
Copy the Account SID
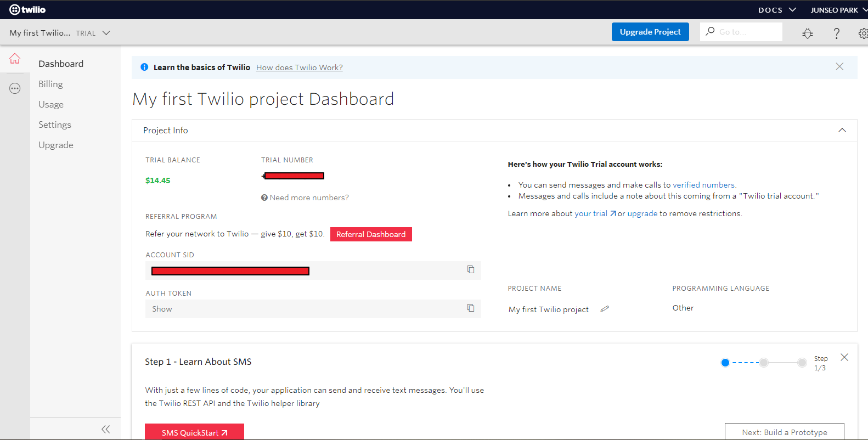pyautogui.click(x=471, y=269)
